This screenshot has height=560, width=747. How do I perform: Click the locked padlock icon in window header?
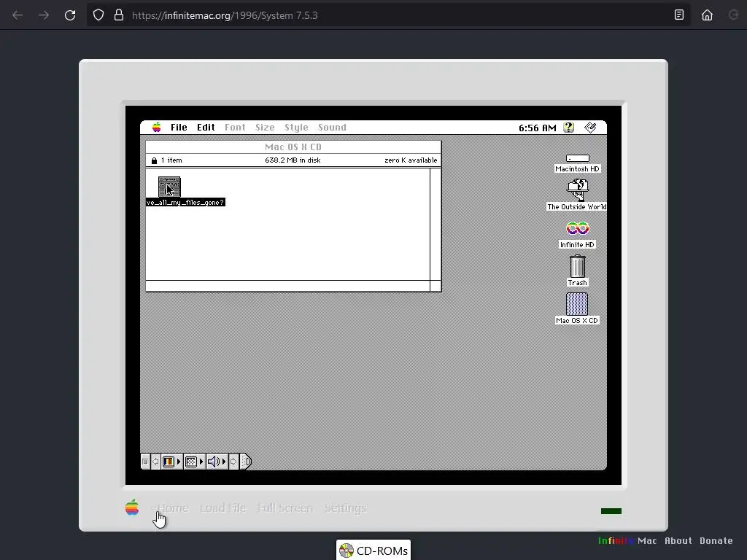(x=154, y=160)
